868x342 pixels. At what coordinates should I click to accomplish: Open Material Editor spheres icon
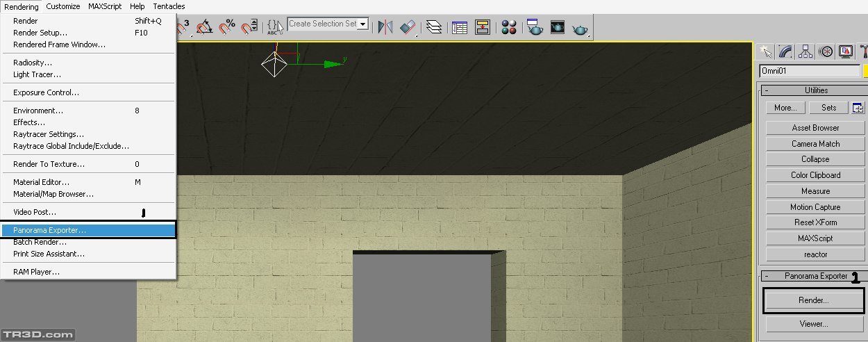510,27
